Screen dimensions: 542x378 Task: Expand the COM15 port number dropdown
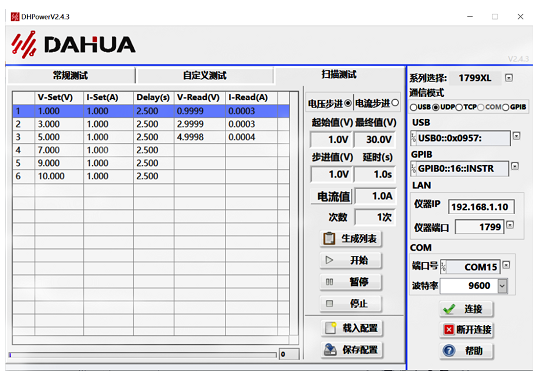[x=506, y=265]
